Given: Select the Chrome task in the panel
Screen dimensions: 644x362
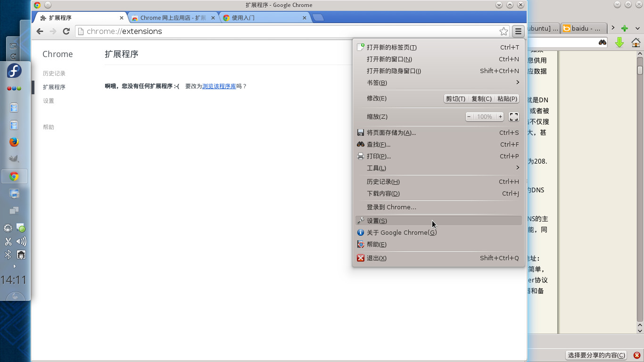Looking at the screenshot, I should pyautogui.click(x=15, y=177).
